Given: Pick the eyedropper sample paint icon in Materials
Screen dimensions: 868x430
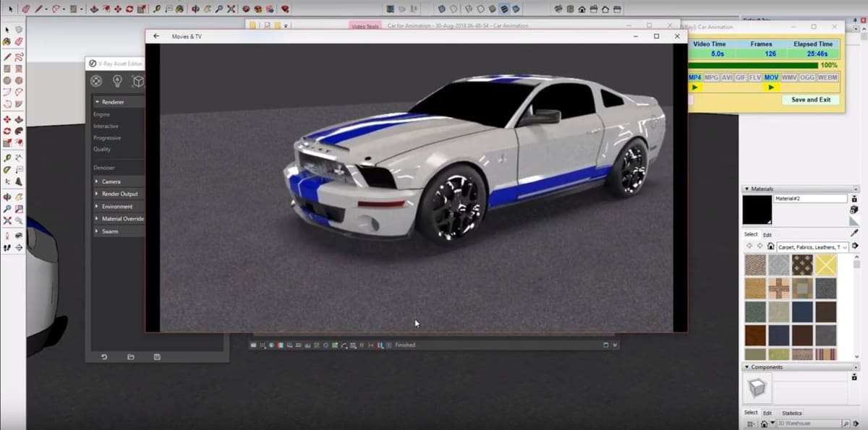Looking at the screenshot, I should (854, 233).
